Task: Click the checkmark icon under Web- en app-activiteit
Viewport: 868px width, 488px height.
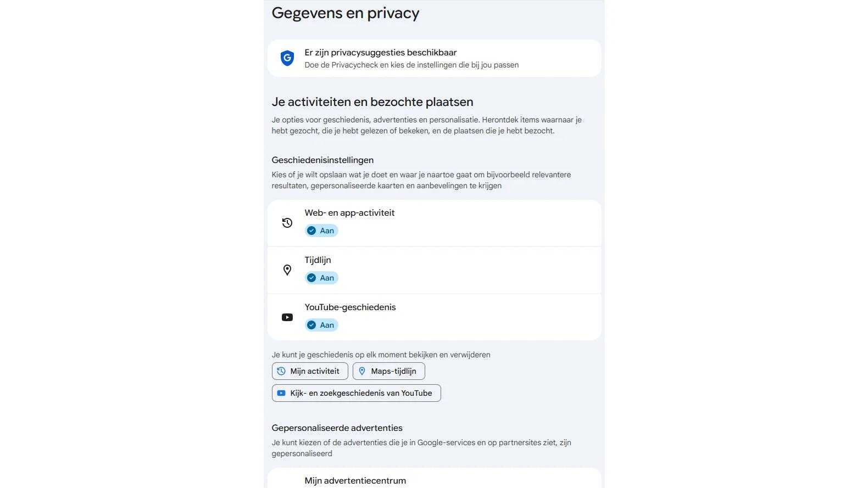Action: 311,231
